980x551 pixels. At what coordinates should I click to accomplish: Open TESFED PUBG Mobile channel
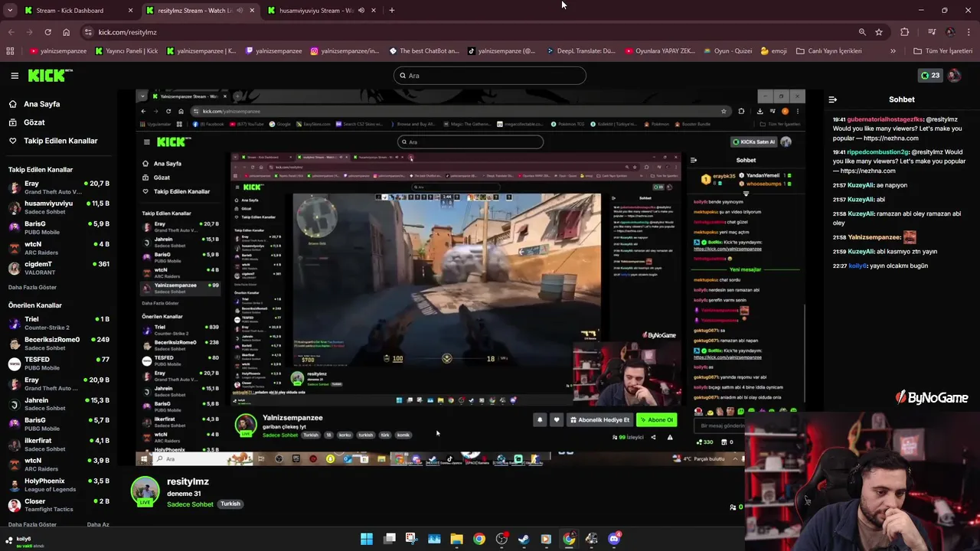59,364
